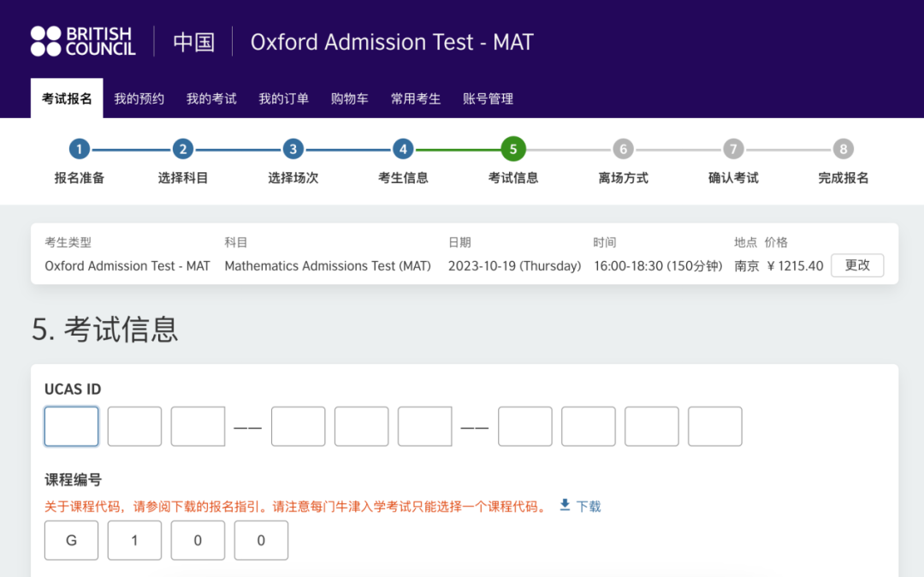This screenshot has width=924, height=577.
Task: Click the 5. 考试信息 heading
Action: point(105,329)
